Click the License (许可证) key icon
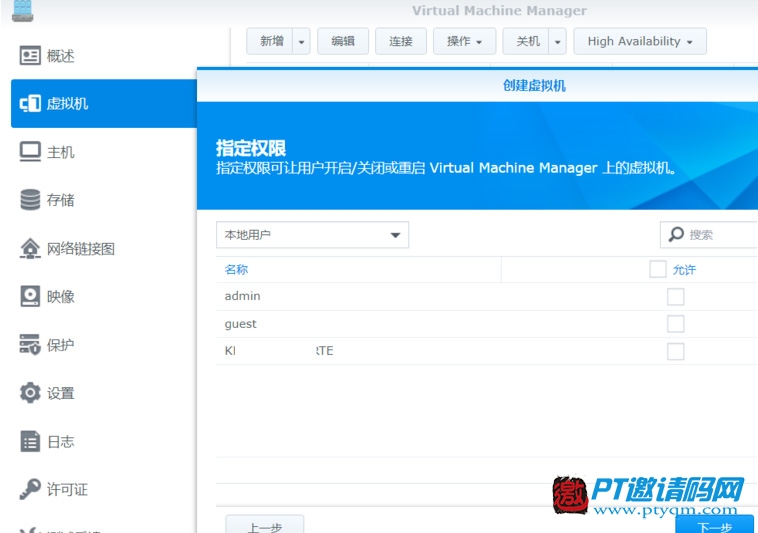Screen dimensions: 758x533 [x=30, y=489]
